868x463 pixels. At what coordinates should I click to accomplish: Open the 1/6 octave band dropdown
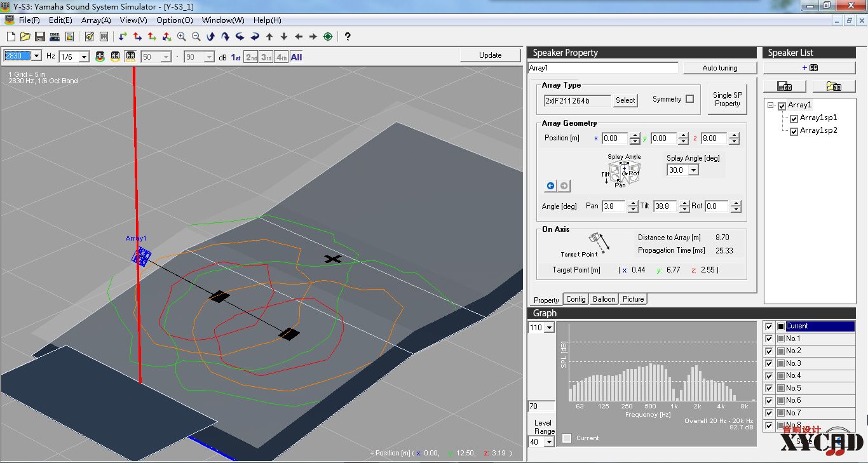[x=84, y=57]
